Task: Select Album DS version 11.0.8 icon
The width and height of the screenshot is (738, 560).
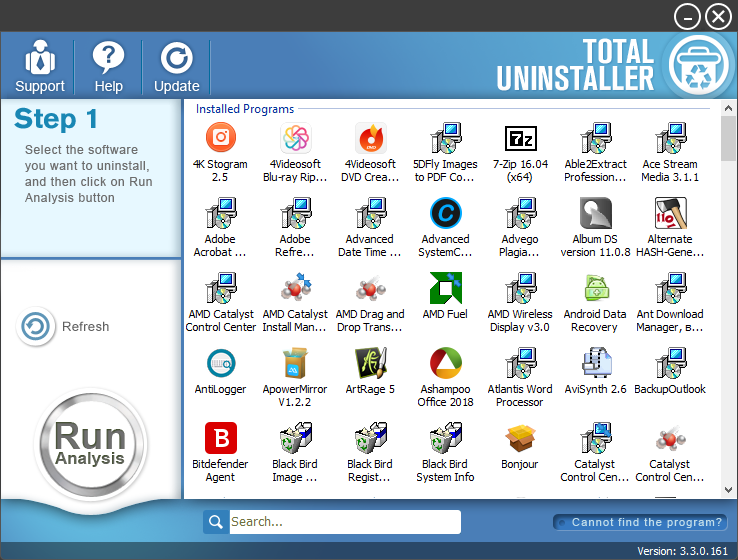Action: point(595,213)
